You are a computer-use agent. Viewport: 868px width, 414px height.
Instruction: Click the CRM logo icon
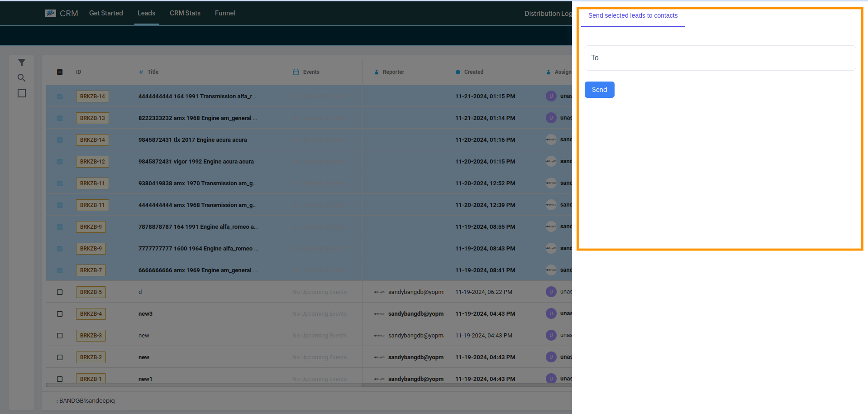click(51, 13)
